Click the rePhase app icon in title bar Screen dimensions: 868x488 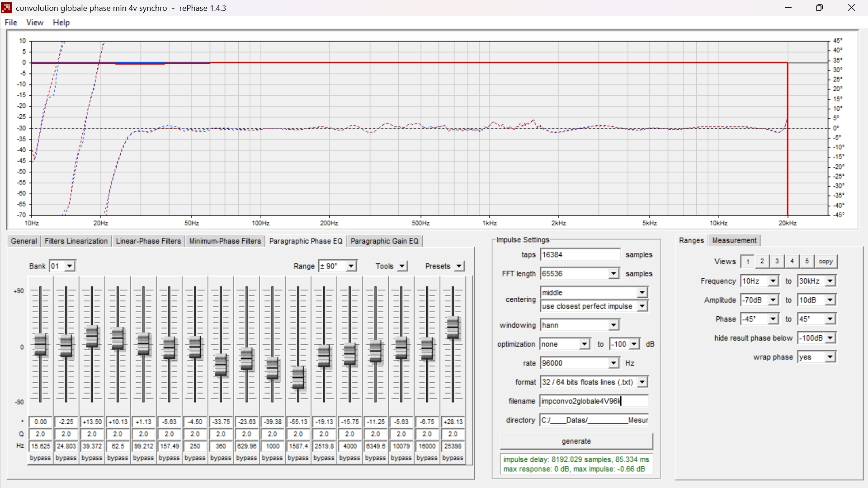[7, 8]
